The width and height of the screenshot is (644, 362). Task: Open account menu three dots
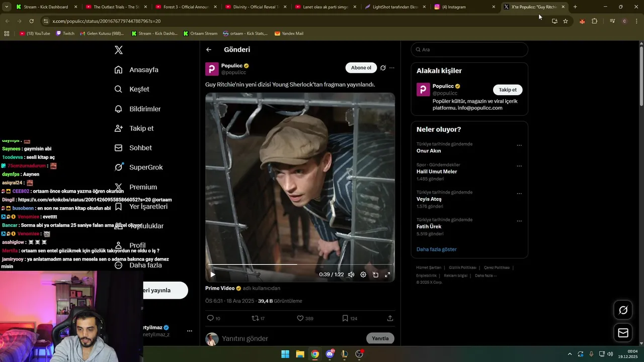(190, 331)
